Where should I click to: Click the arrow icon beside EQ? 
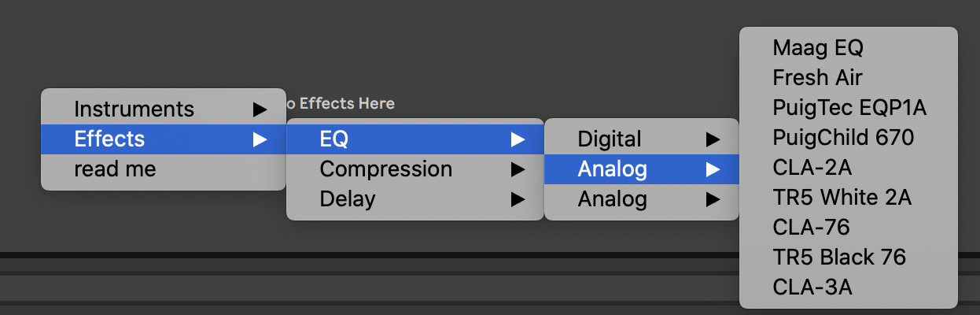[x=518, y=139]
